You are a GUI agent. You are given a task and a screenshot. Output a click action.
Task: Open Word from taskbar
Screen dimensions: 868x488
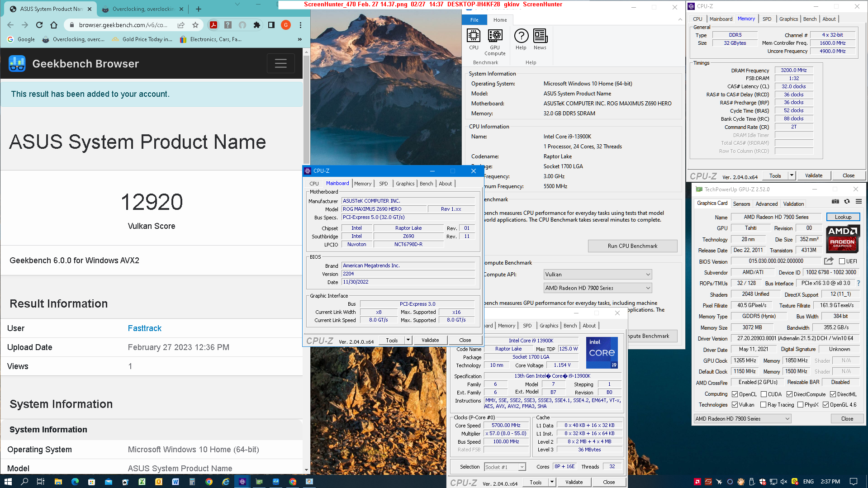coord(175,482)
